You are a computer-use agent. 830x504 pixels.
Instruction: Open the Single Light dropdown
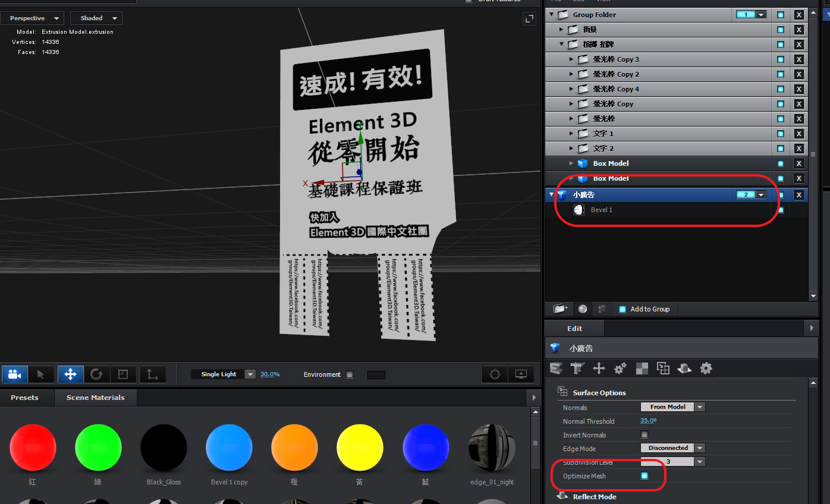(223, 374)
